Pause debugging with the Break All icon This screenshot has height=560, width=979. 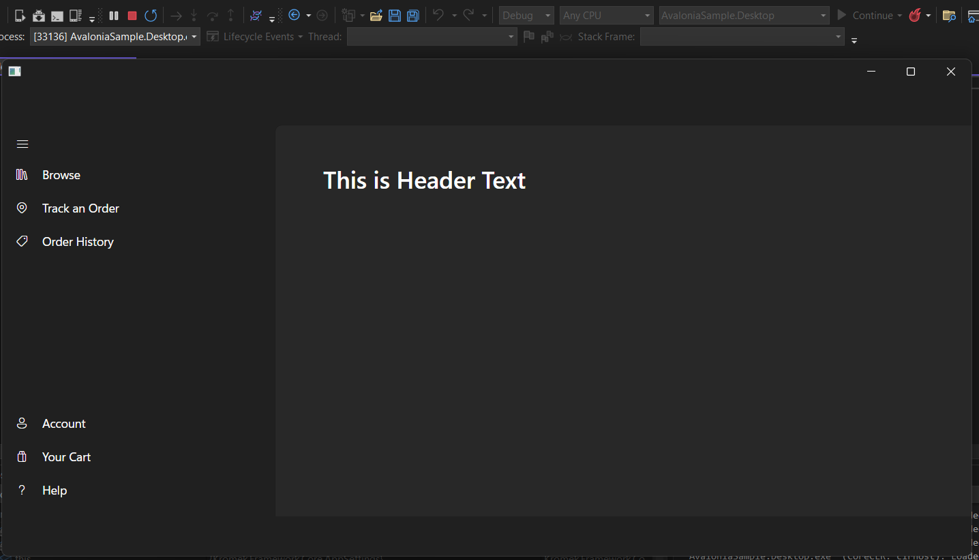(x=114, y=15)
